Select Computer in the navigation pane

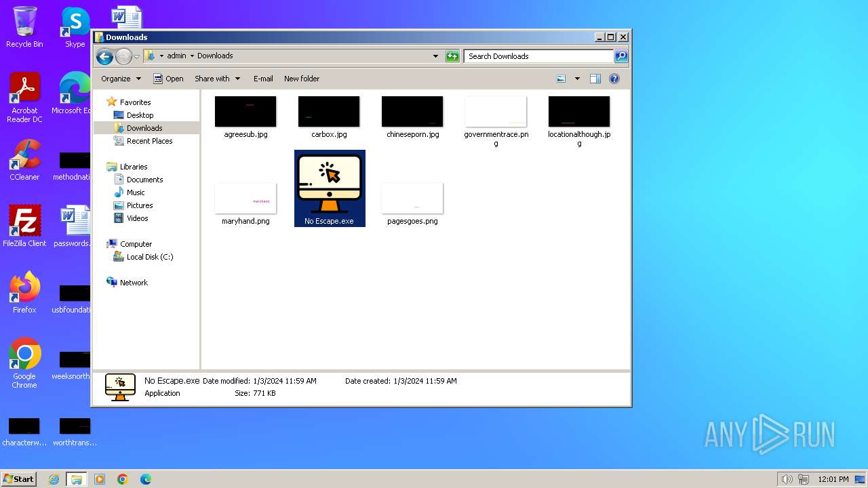(x=136, y=244)
